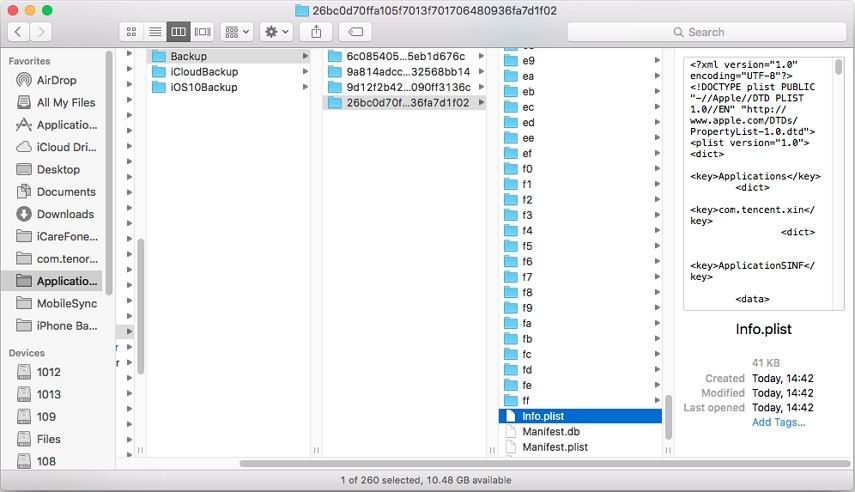The height and width of the screenshot is (492, 855).
Task: Click the Add Tags… link
Action: 778,422
